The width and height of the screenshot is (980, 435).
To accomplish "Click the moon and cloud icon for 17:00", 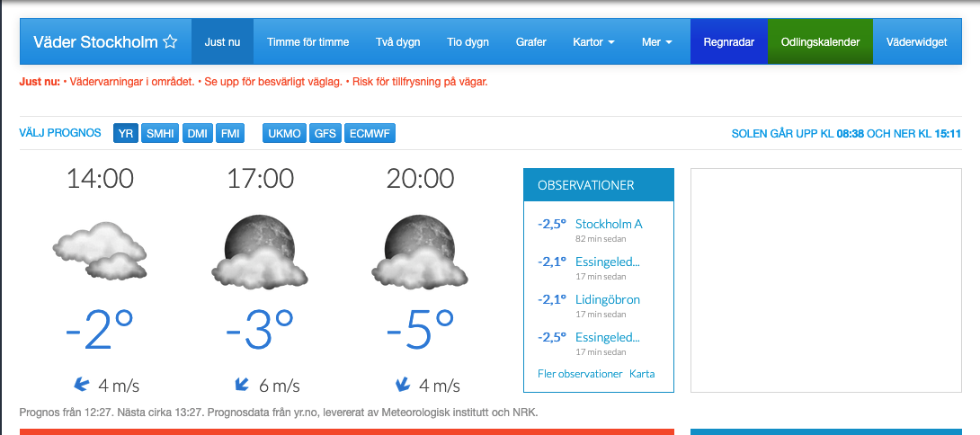I will [260, 251].
